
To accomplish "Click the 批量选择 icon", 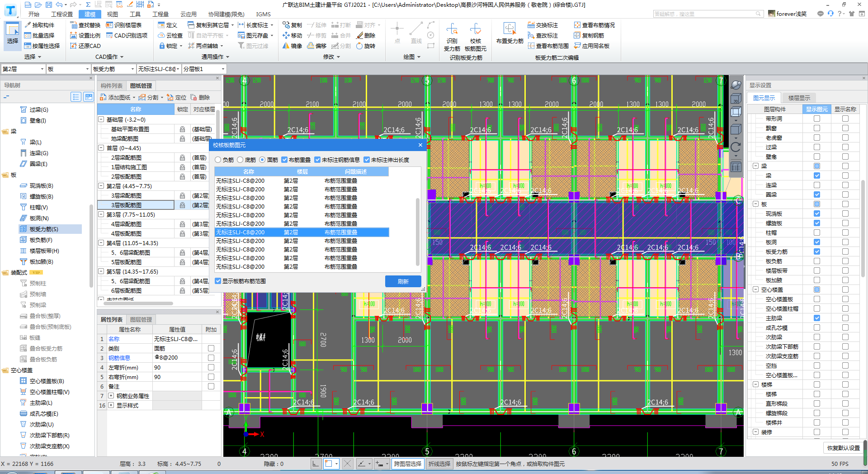I will point(28,35).
